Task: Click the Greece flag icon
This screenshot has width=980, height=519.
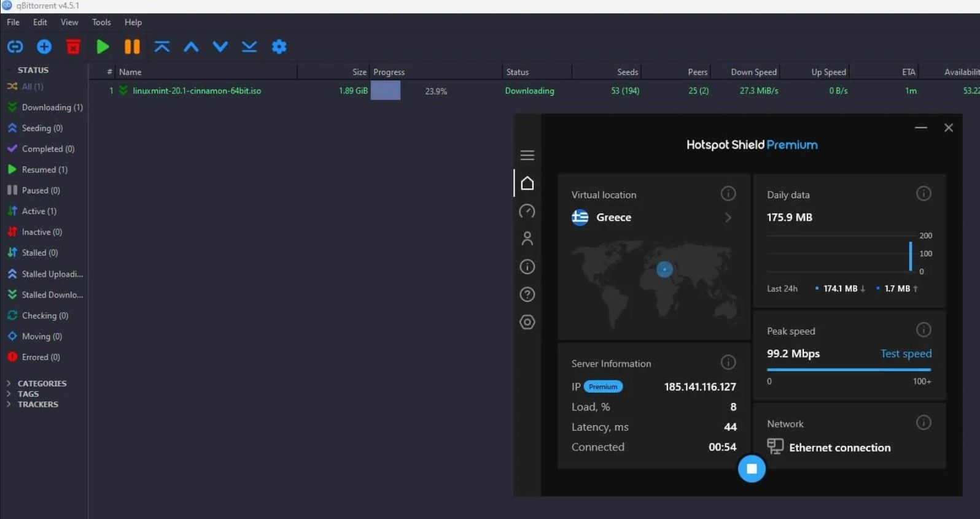Action: point(580,217)
